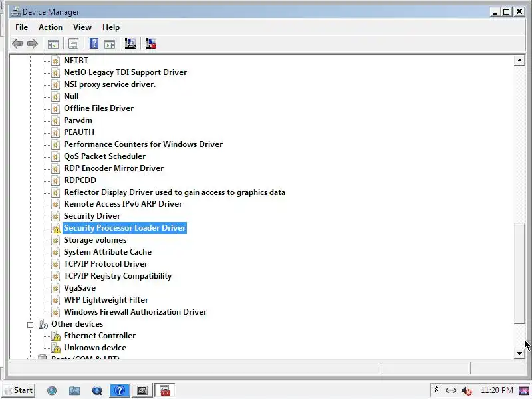Click the warning icon next to Unknown device
This screenshot has height=399, width=532.
(56, 348)
